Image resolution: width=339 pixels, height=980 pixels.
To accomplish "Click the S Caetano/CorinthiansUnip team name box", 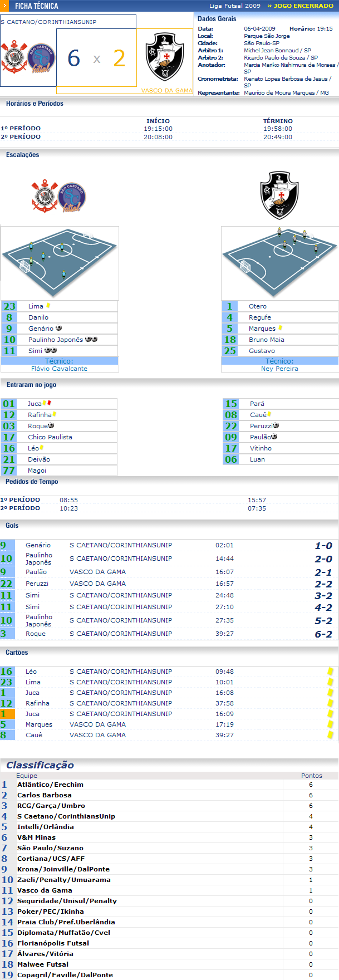I will click(x=68, y=22).
